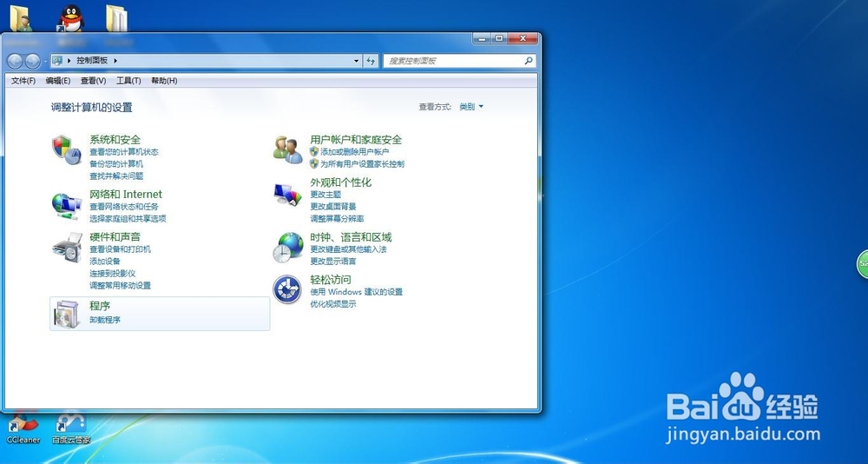This screenshot has height=464, width=868.
Task: Open the user folder desktop icon
Action: pos(21,18)
